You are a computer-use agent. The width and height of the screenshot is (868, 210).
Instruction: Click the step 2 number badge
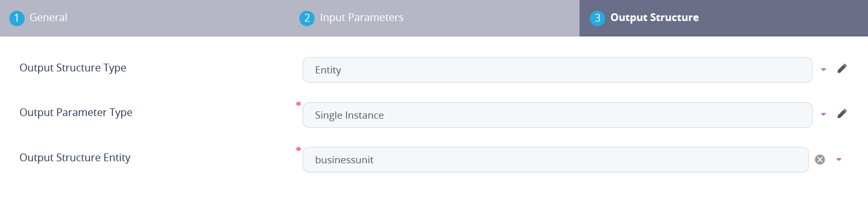pos(307,18)
